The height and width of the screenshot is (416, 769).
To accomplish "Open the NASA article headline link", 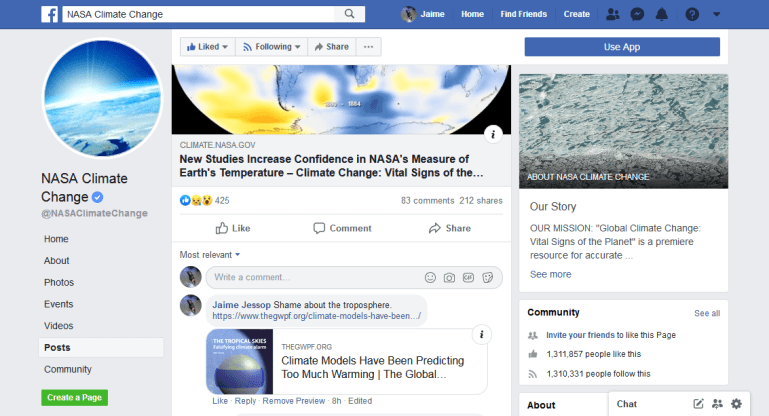I will [x=331, y=166].
